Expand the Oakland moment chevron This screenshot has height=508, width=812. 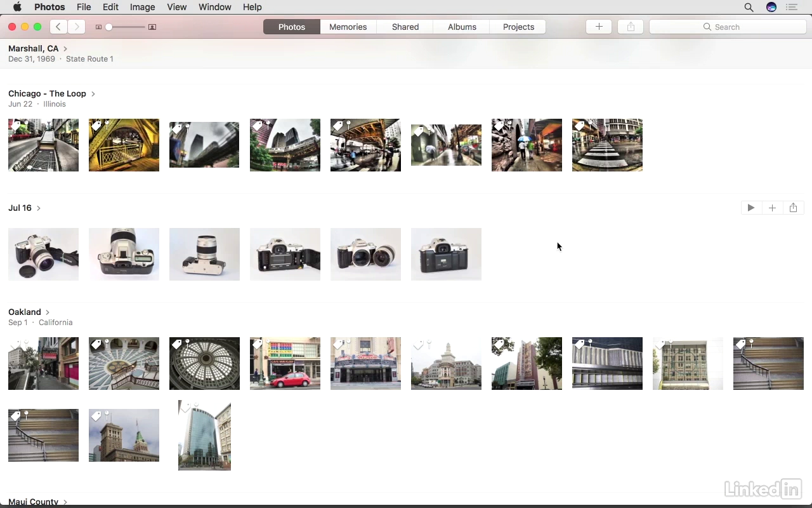coord(48,312)
